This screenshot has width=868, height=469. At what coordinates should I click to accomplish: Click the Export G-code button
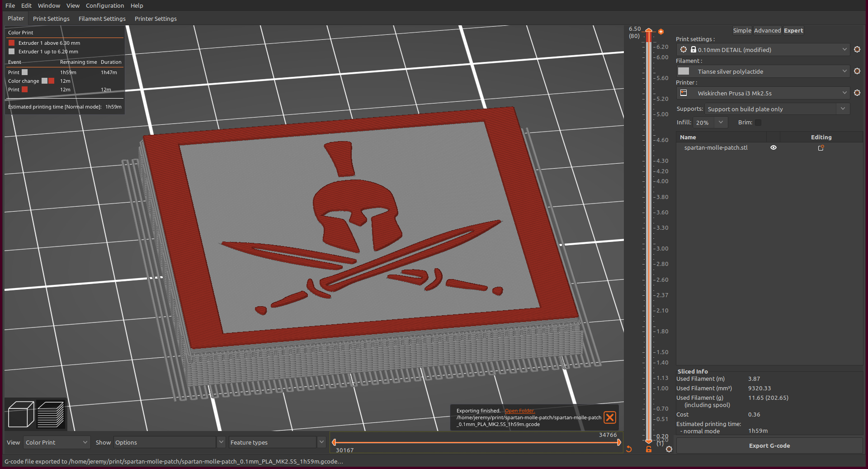click(x=769, y=445)
